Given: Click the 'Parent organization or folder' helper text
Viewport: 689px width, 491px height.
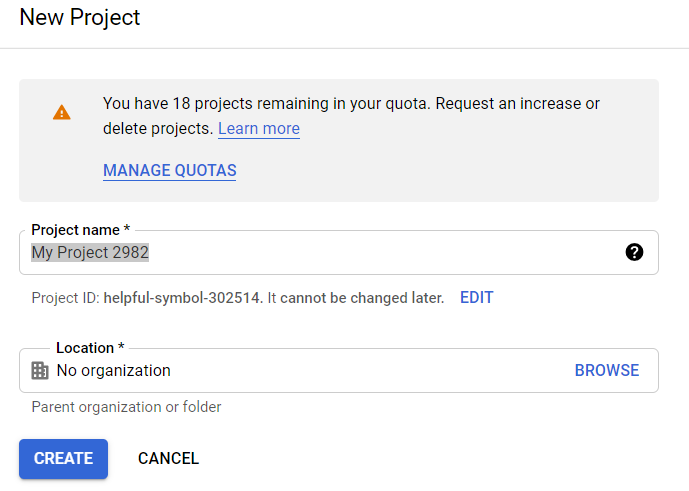Looking at the screenshot, I should click(126, 407).
